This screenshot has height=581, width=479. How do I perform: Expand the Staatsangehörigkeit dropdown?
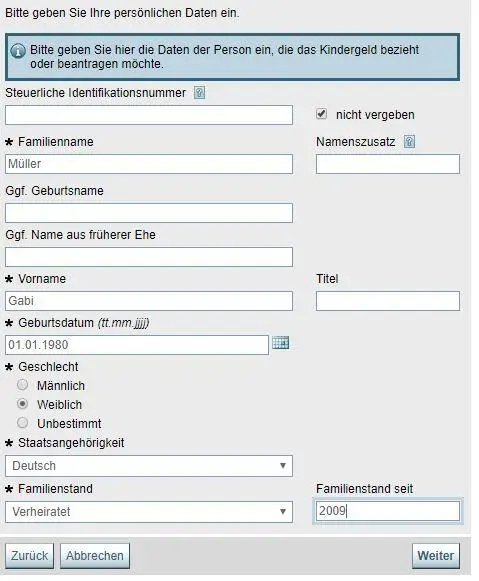point(149,466)
